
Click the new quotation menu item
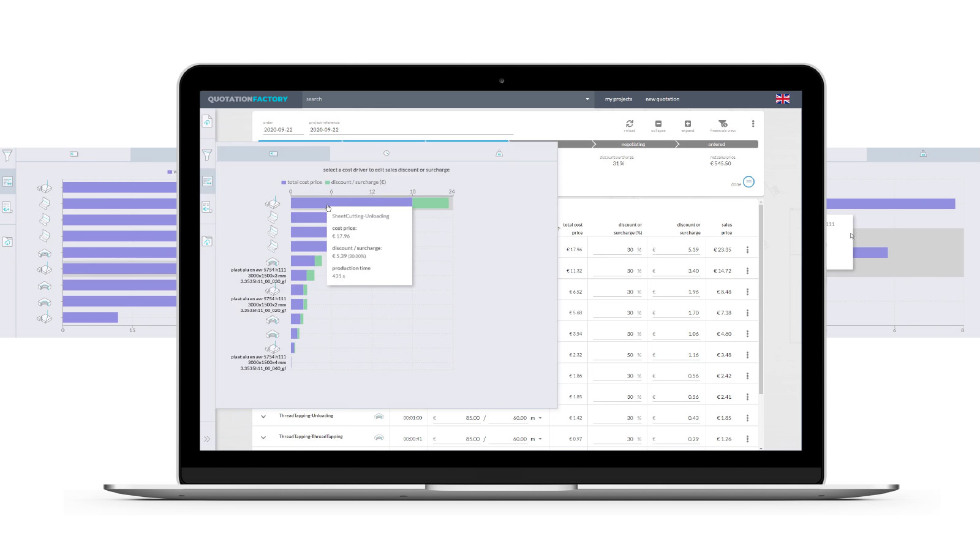click(662, 99)
